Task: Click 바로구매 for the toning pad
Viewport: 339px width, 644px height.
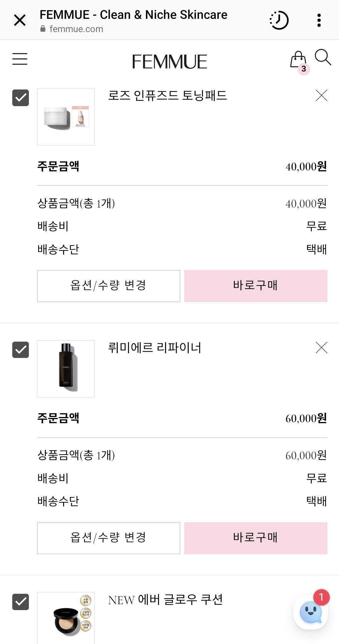Action: click(x=256, y=286)
